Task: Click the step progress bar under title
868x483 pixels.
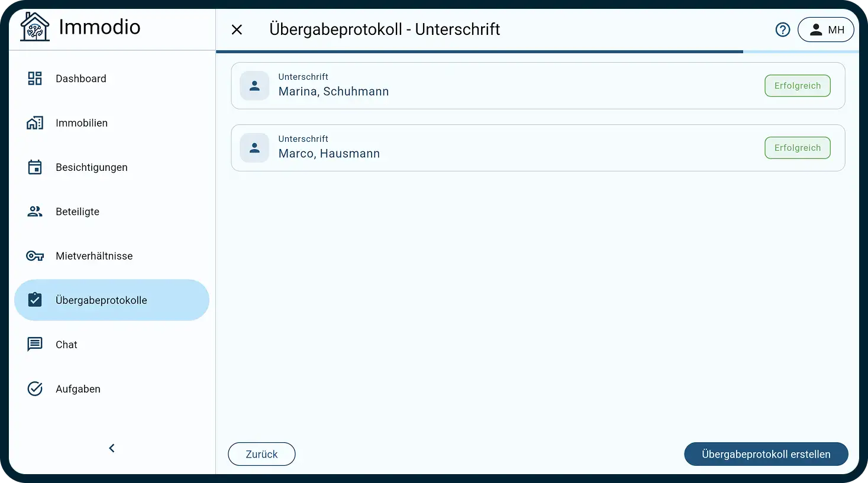Action: point(537,52)
